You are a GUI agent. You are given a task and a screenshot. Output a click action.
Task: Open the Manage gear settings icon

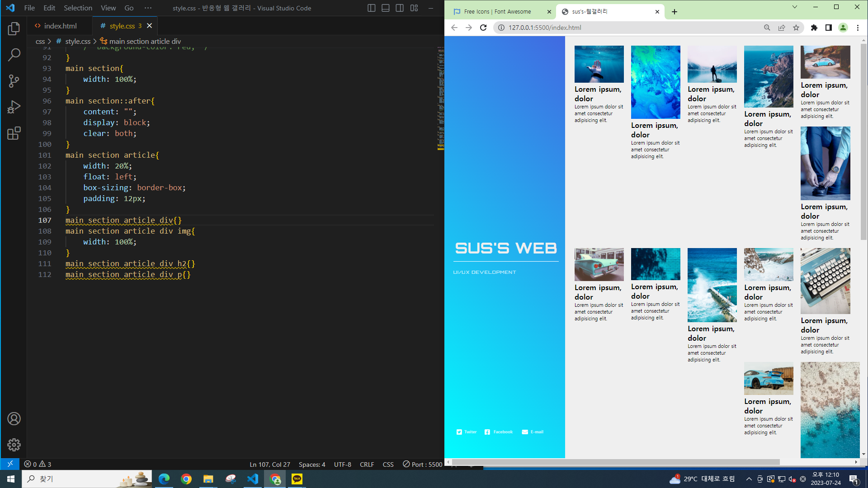(x=14, y=445)
